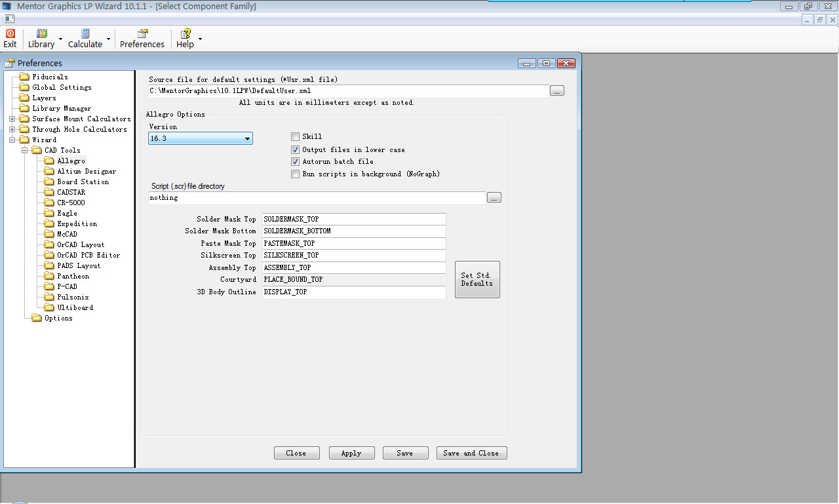Close the Preferences dialog window
This screenshot has height=504, width=839.
coord(566,63)
